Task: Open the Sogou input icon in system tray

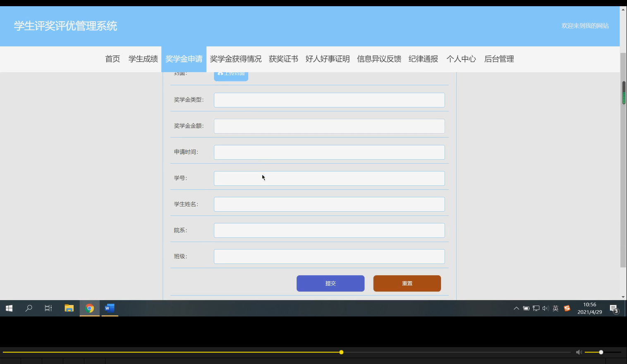Action: 567,308
